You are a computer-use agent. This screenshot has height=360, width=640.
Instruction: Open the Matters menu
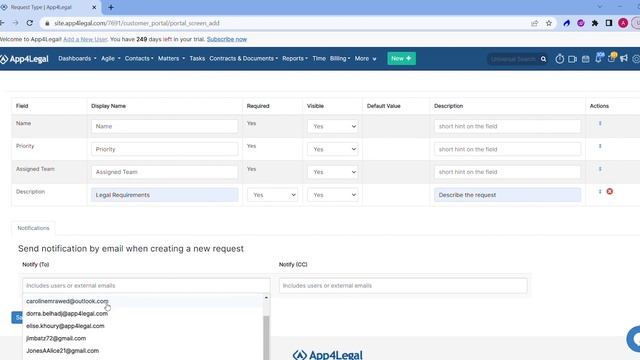pyautogui.click(x=171, y=59)
